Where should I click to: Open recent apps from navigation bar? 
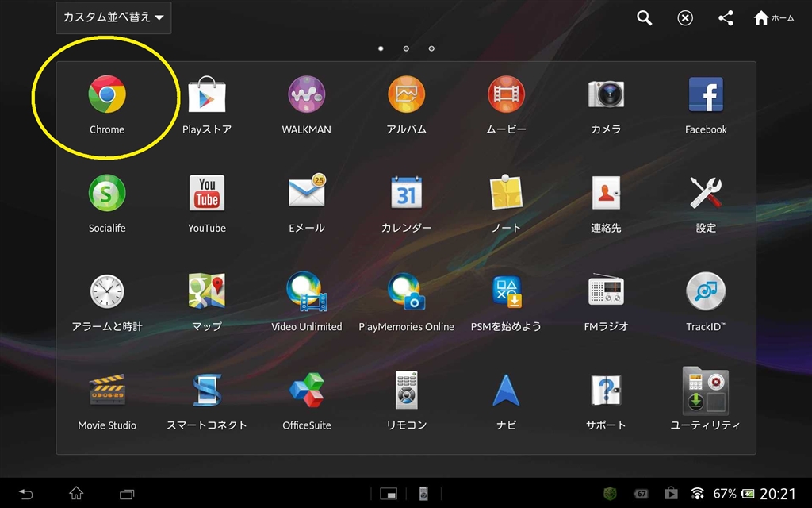[x=127, y=494]
